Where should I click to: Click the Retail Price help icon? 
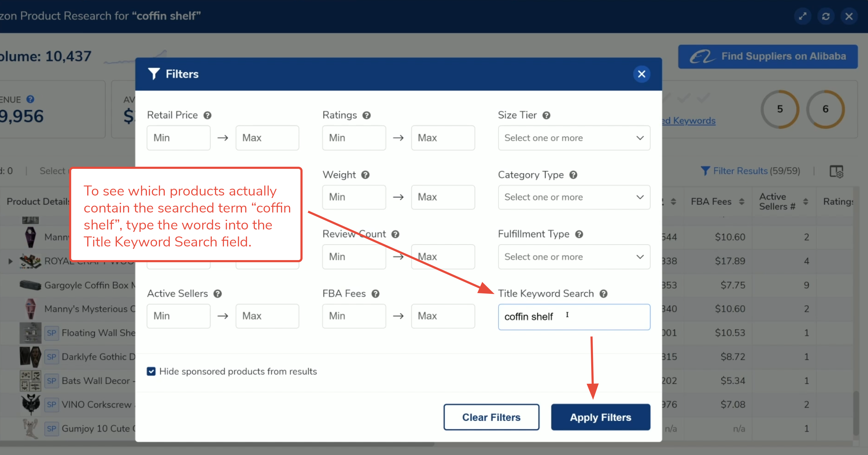pos(207,115)
